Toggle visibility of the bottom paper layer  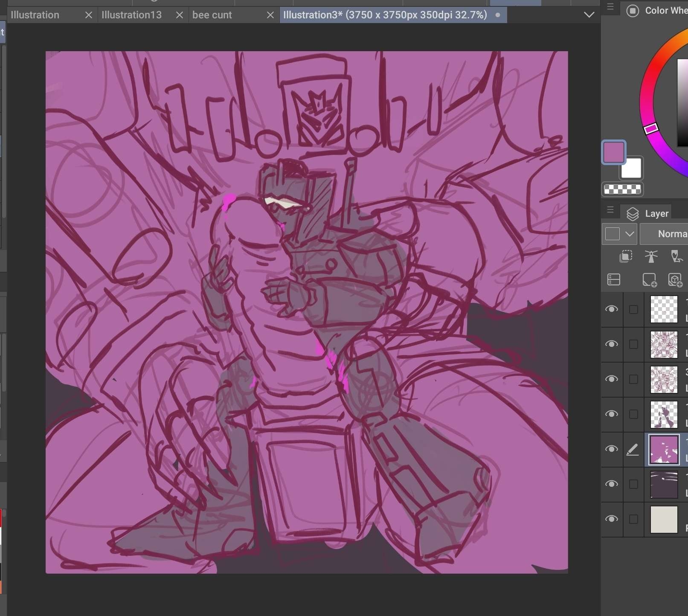[612, 519]
